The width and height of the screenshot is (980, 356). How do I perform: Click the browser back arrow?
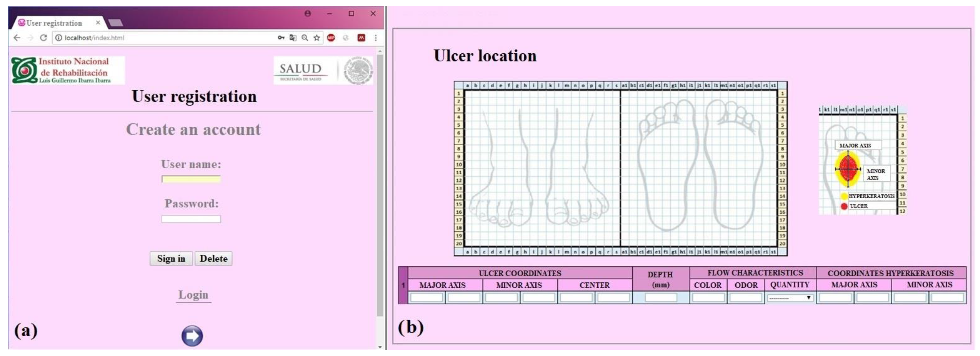coord(17,38)
